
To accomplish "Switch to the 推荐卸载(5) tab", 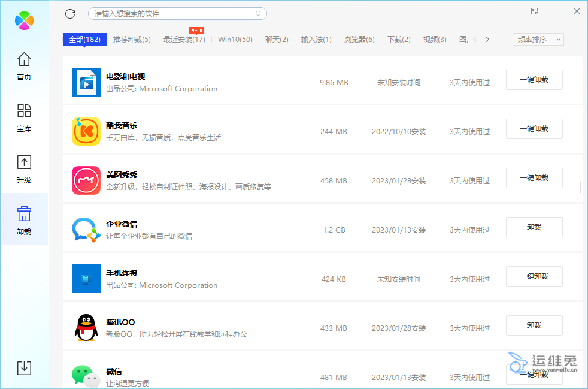I will point(132,40).
